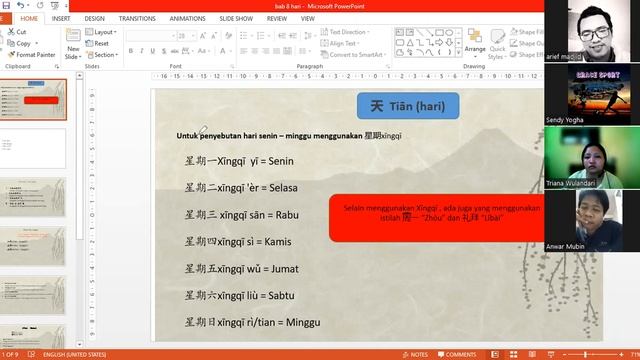The image size is (640, 360).
Task: Insert a New Slide
Action: pos(73,44)
